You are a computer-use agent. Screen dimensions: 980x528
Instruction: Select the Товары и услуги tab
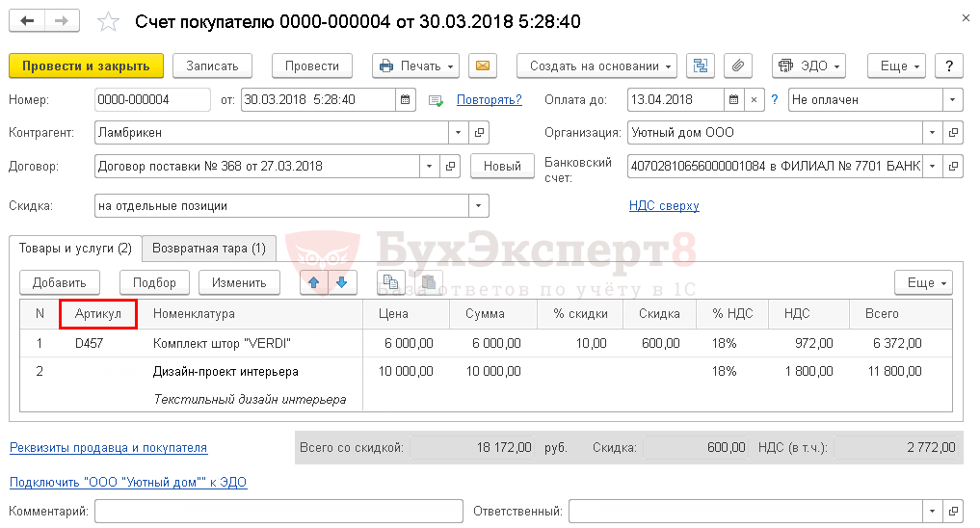76,249
